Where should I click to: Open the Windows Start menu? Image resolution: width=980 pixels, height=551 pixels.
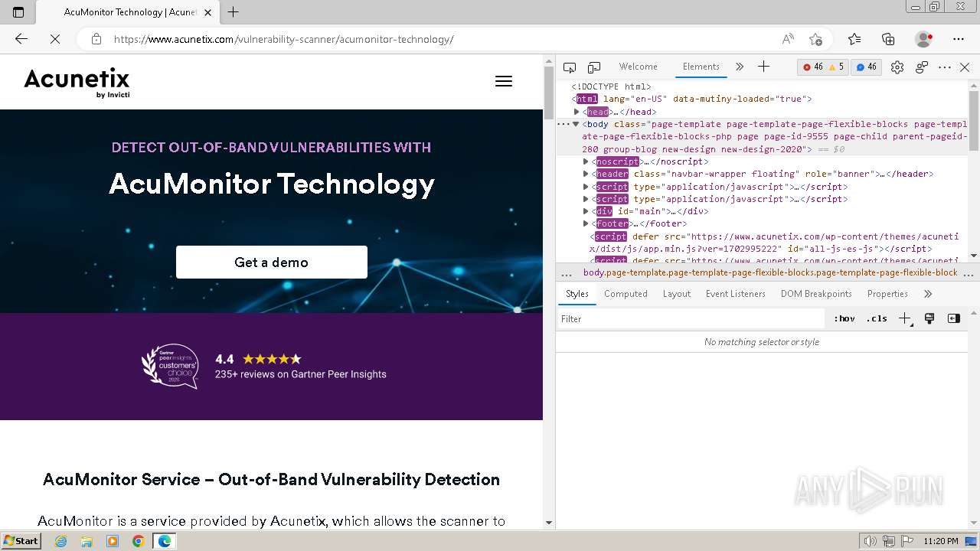pyautogui.click(x=21, y=541)
